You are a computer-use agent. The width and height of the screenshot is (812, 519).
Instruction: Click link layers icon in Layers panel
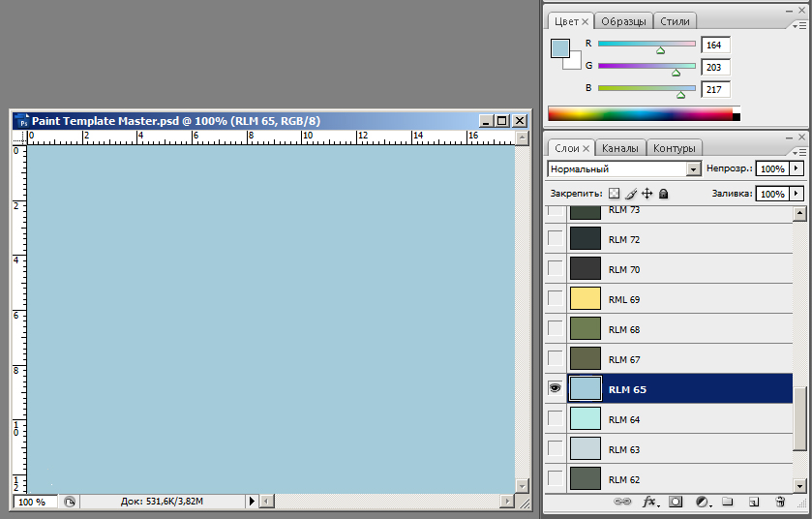(x=622, y=502)
